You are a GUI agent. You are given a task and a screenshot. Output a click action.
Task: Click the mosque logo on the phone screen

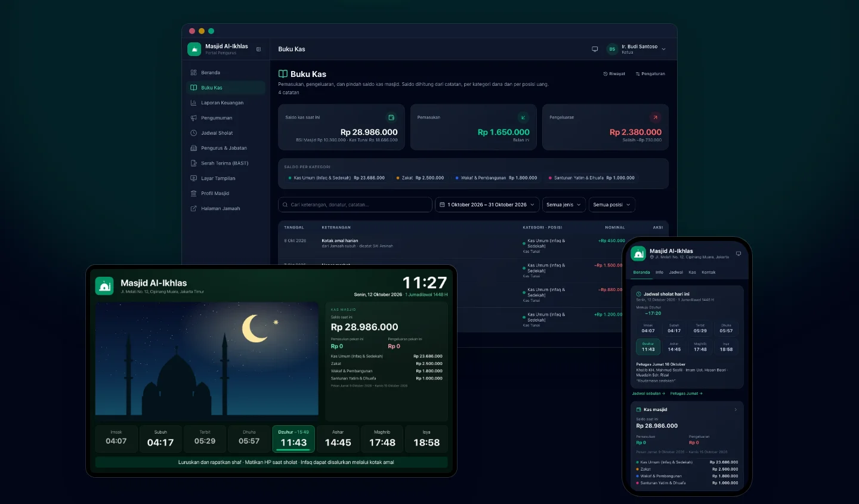[638, 253]
